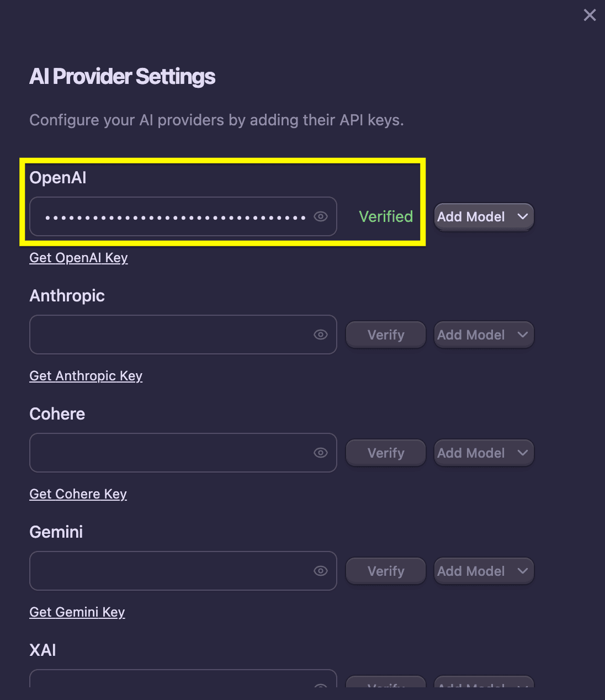The width and height of the screenshot is (605, 700).
Task: Open Cohere Add Model menu
Action: tap(484, 453)
